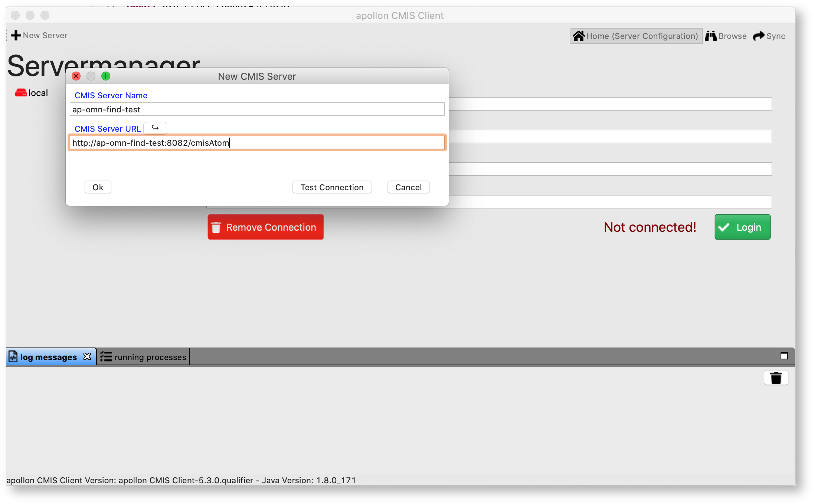Clear log messages with black trash icon
This screenshot has width=814, height=504.
[x=776, y=378]
